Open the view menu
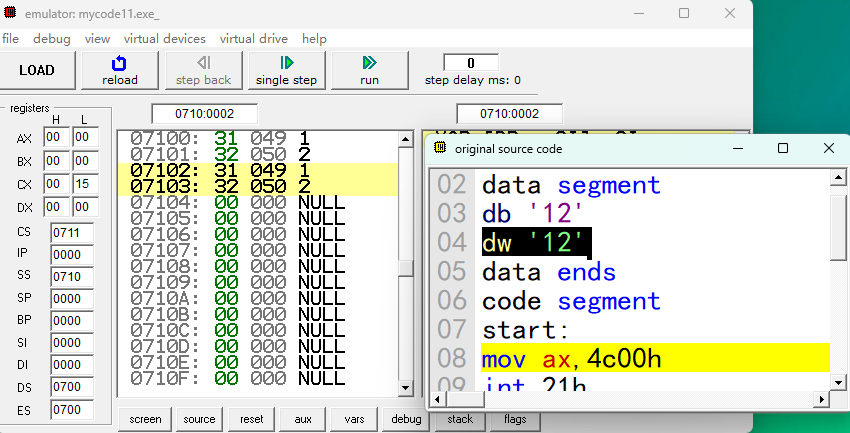Image resolution: width=850 pixels, height=433 pixels. (x=98, y=39)
